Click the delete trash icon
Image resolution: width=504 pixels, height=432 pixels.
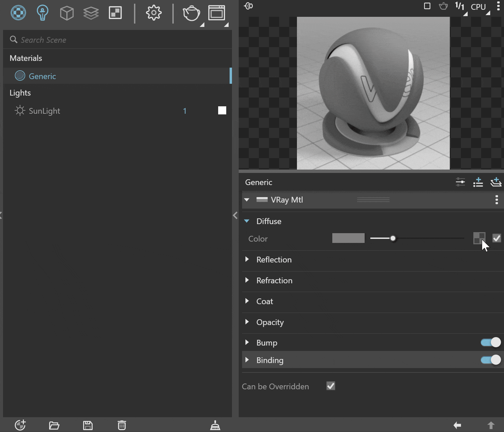tap(122, 425)
